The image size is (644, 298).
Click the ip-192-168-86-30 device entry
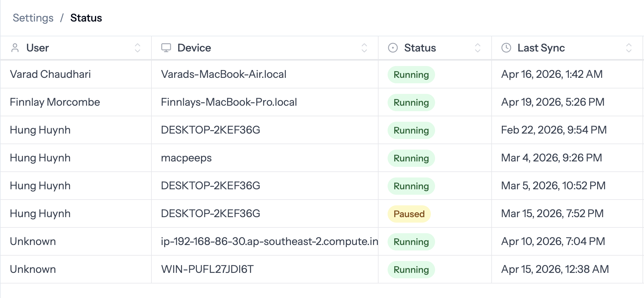pos(269,241)
